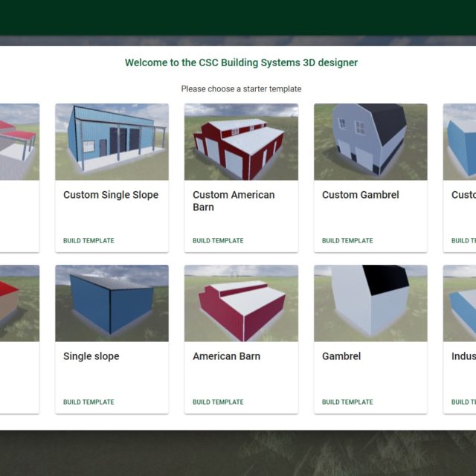
Task: Open the Custom Single Slope building thumbnail
Action: [x=112, y=142]
